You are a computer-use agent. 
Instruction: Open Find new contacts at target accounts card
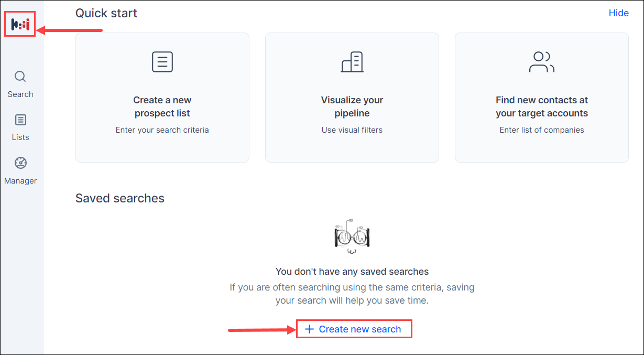pyautogui.click(x=542, y=98)
